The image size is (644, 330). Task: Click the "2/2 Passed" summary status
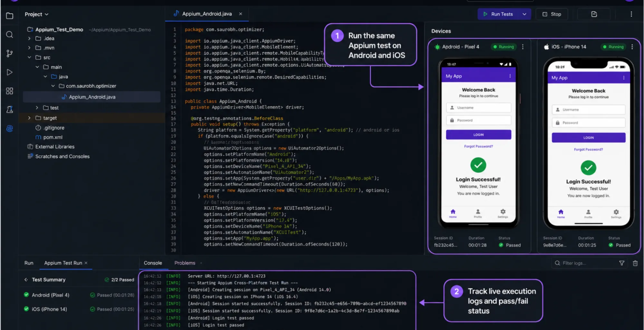pyautogui.click(x=119, y=280)
